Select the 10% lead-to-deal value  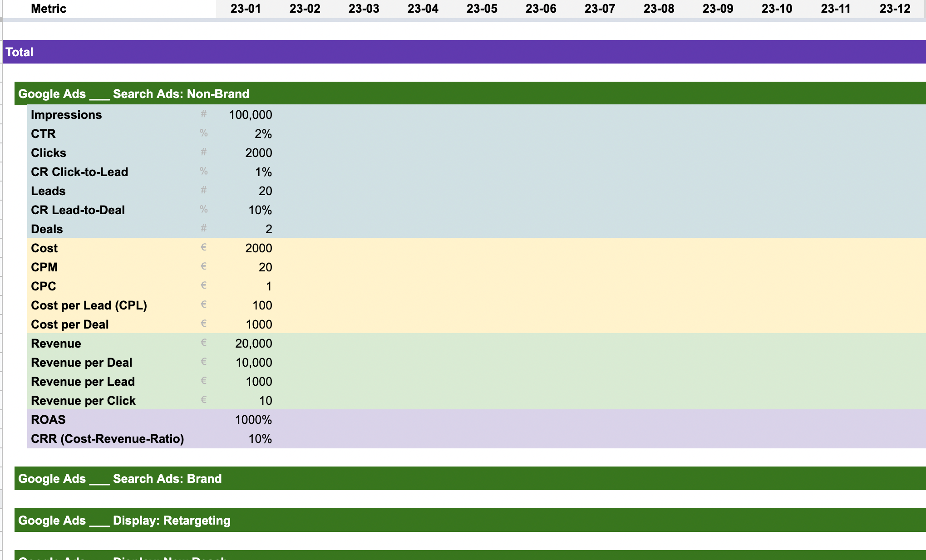click(260, 210)
